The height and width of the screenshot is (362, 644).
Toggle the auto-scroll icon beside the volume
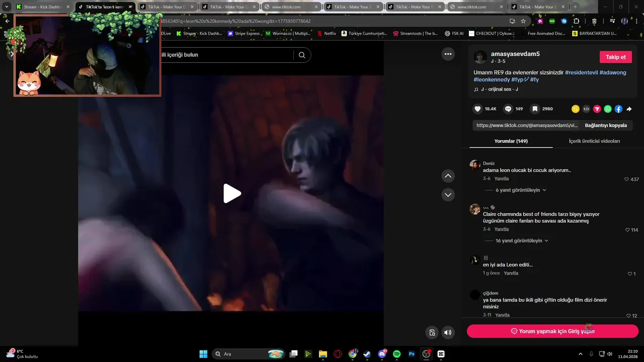(x=432, y=332)
